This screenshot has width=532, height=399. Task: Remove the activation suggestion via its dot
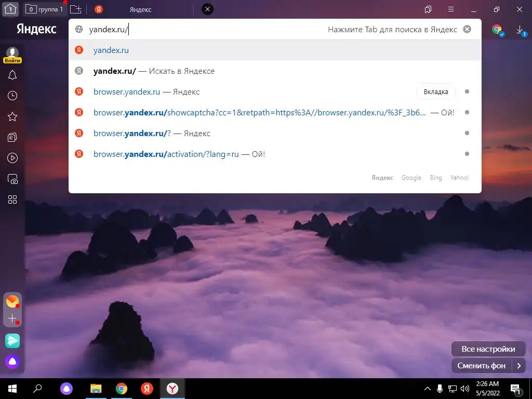click(x=467, y=154)
